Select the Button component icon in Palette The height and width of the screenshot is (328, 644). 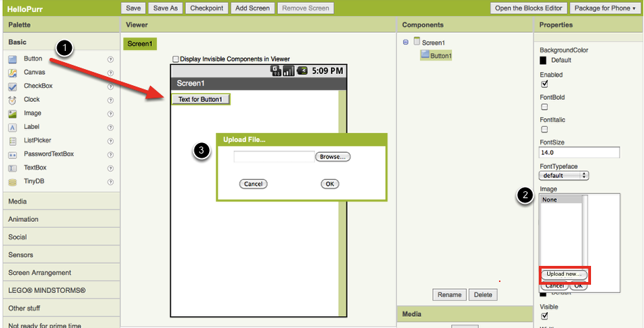(13, 59)
